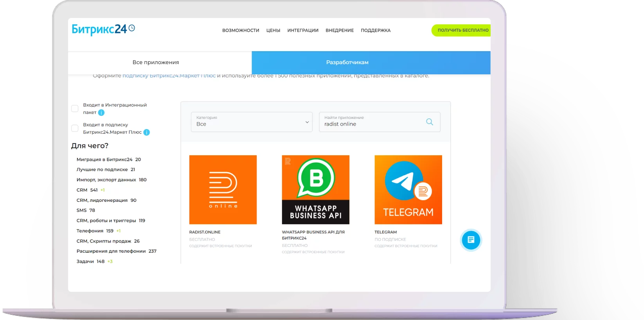This screenshot has width=644, height=320.
Task: Follow the подписку Битрикс24.Маркет Плюс link
Action: 169,76
